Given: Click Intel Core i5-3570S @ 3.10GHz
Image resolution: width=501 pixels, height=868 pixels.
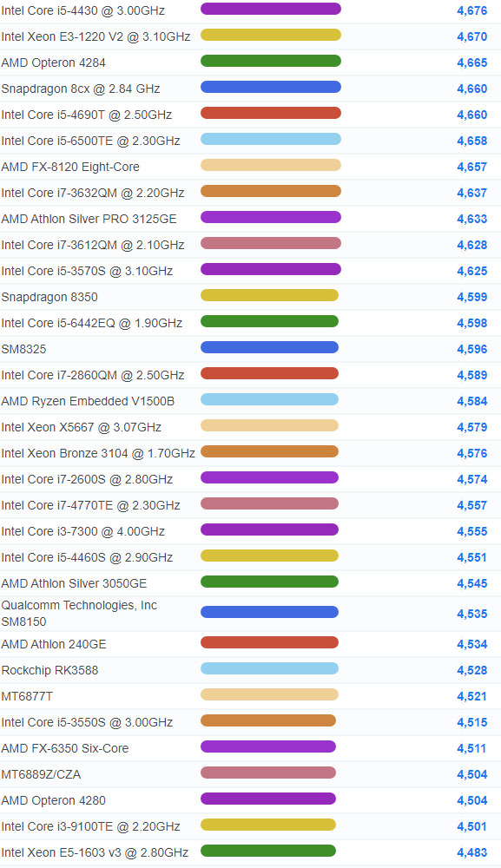Looking at the screenshot, I should point(87,271).
